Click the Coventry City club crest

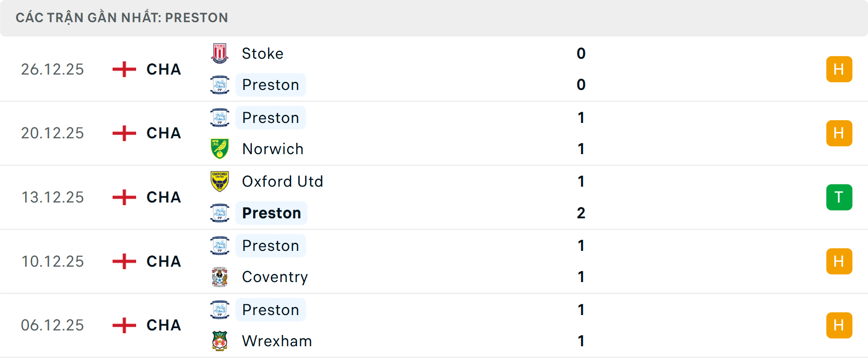tap(220, 277)
